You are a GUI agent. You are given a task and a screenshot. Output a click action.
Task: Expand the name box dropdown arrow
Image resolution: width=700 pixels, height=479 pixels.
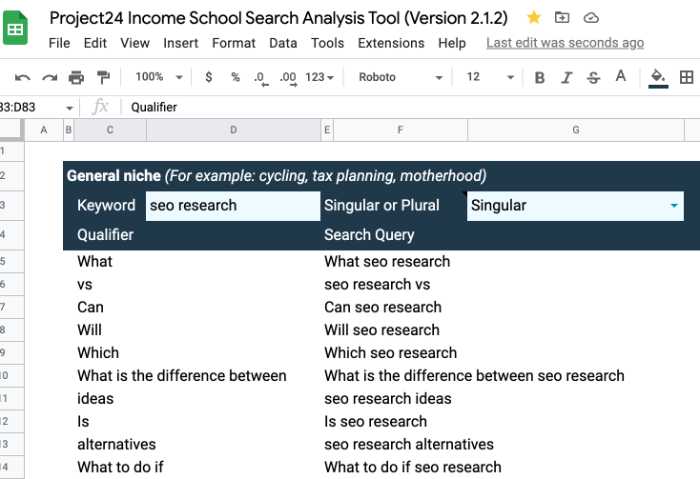pos(69,108)
